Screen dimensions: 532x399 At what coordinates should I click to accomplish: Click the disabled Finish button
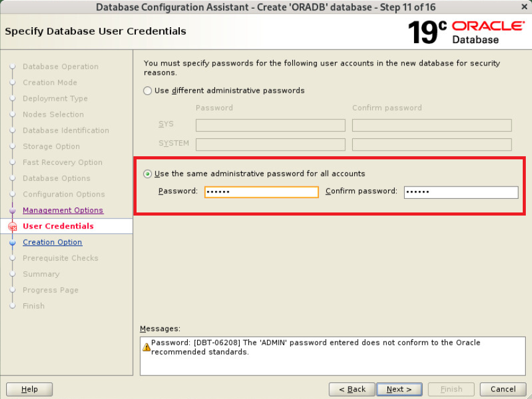coord(451,389)
